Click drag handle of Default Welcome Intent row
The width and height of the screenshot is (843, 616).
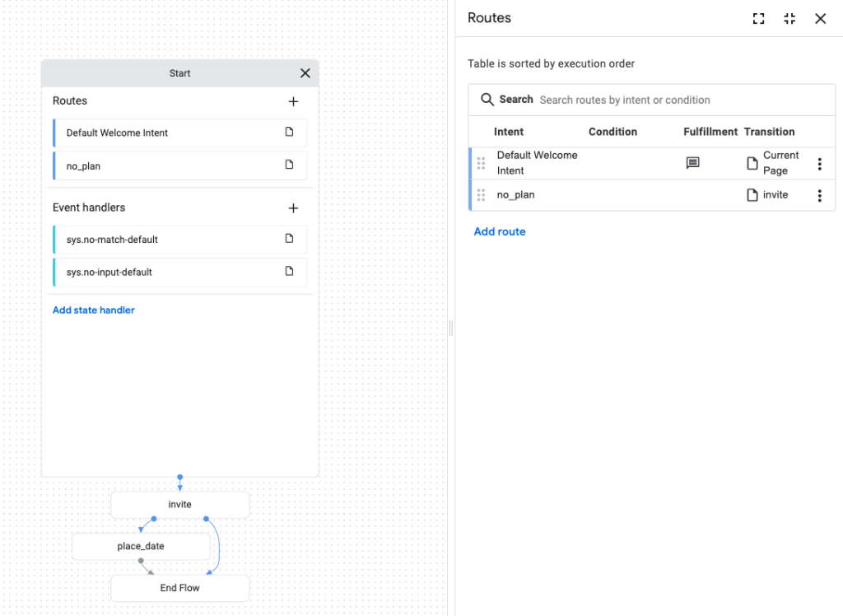point(481,163)
